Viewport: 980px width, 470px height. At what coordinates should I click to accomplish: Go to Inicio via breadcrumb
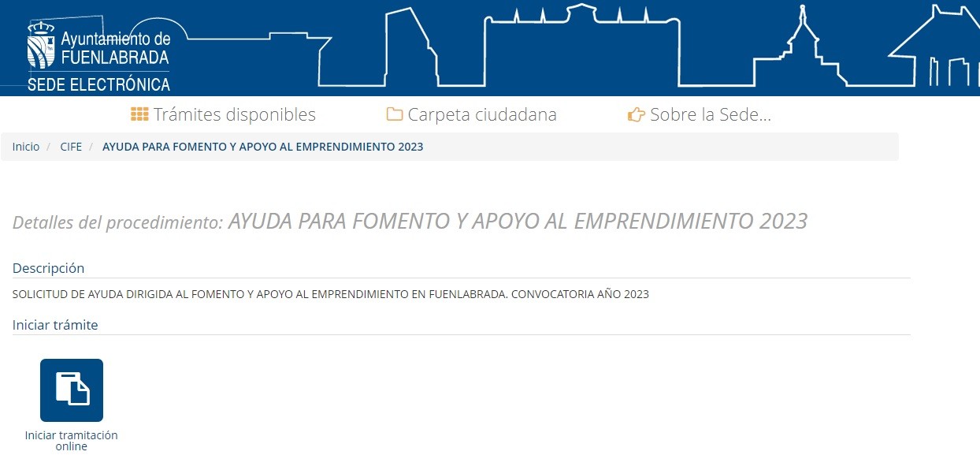[x=25, y=146]
